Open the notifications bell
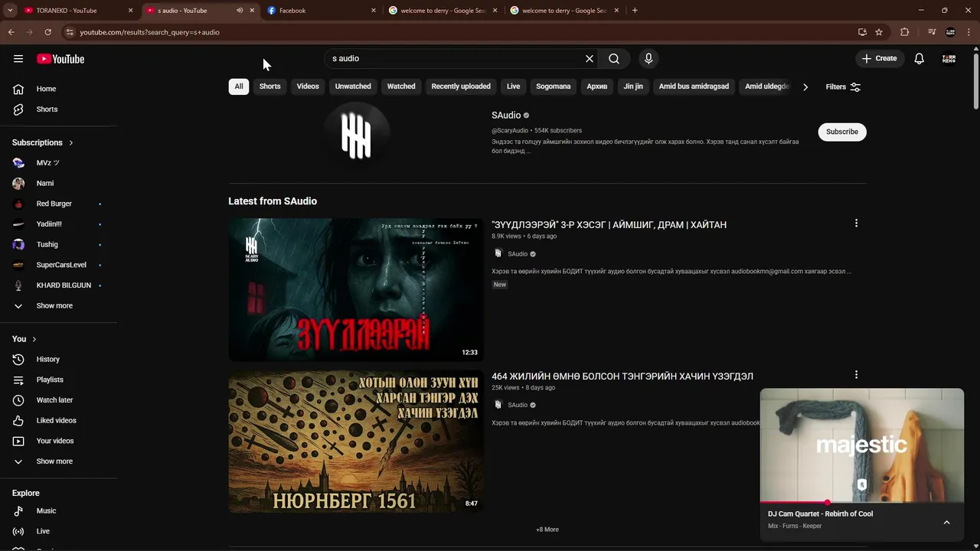980x551 pixels. tap(920, 59)
